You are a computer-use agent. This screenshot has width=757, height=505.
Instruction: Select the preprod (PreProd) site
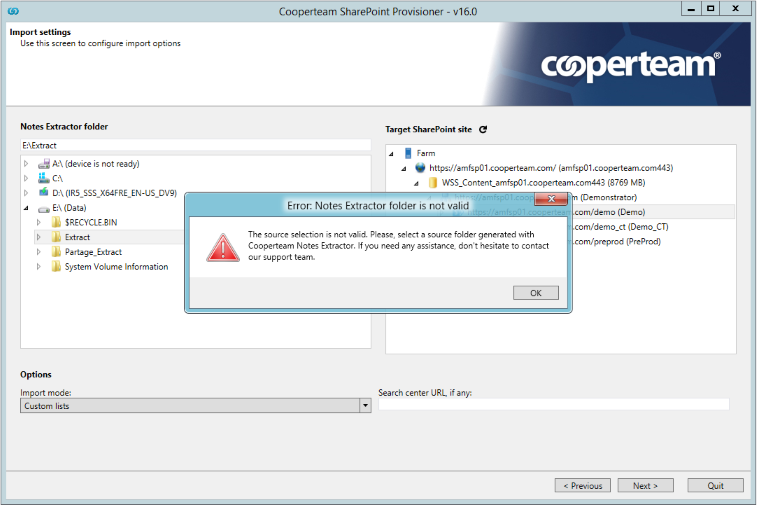click(617, 241)
